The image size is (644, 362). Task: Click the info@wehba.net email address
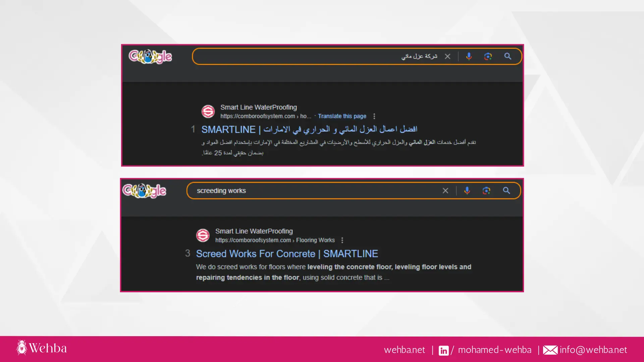(x=593, y=350)
